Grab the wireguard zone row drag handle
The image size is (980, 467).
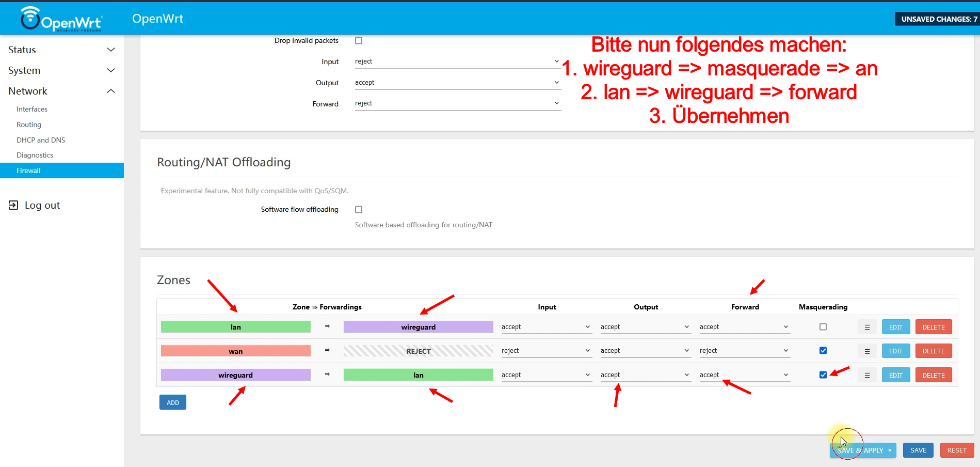pyautogui.click(x=867, y=376)
